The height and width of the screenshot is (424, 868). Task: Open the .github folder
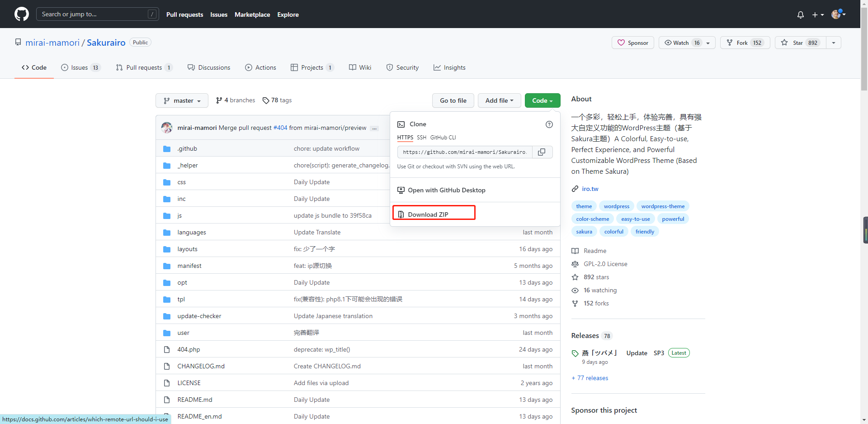187,148
